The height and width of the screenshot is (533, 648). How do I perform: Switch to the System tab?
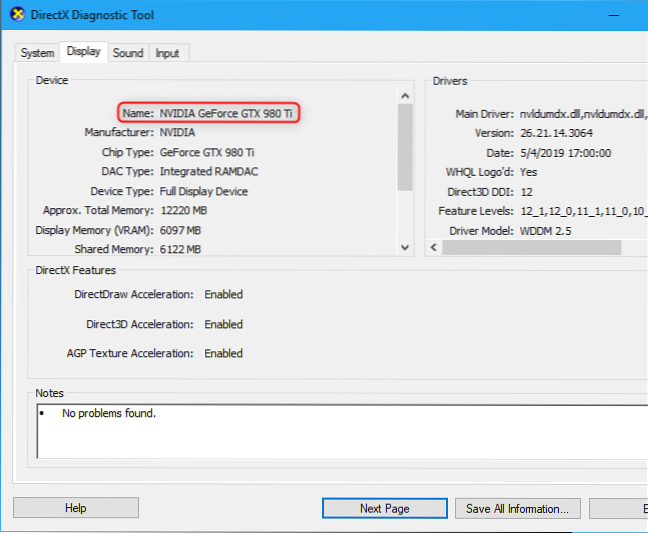pos(37,53)
